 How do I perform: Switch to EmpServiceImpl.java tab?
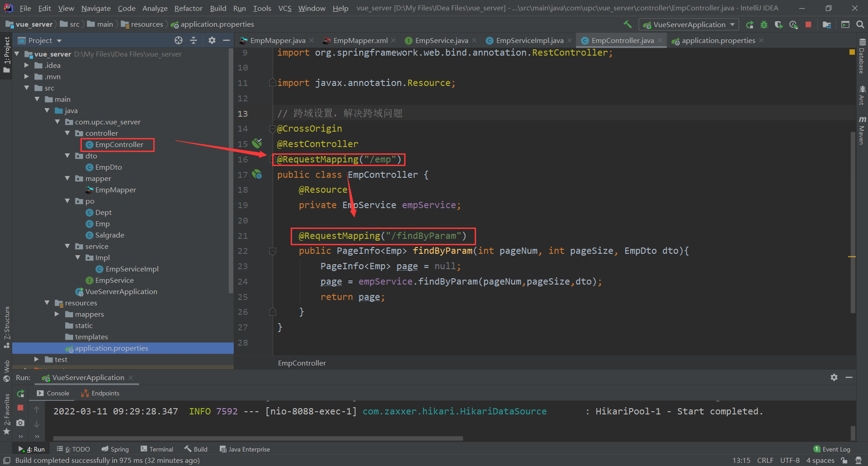click(529, 40)
